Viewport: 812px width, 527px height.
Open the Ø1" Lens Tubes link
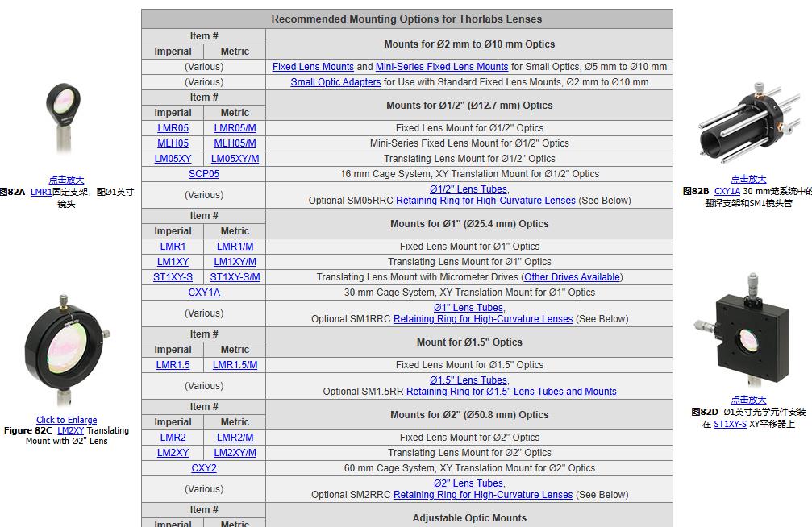pyautogui.click(x=469, y=308)
